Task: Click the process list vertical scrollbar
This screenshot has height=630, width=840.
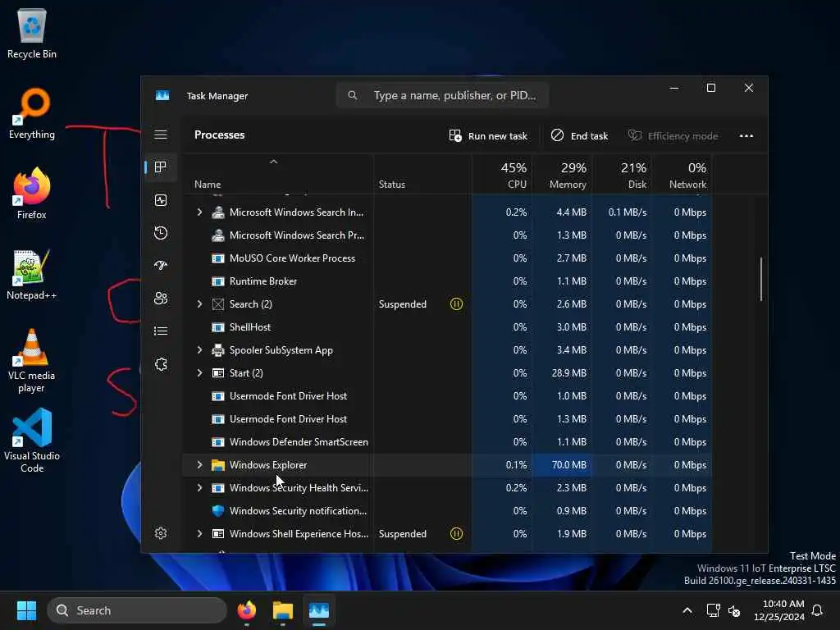Action: point(760,279)
